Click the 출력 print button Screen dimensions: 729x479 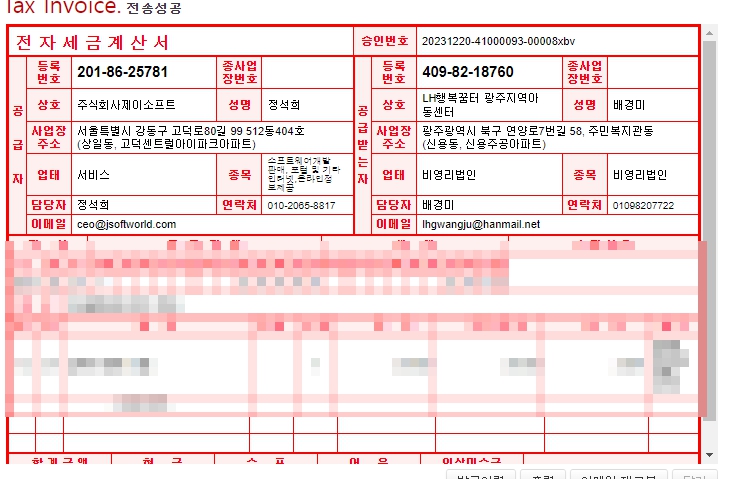(x=543, y=475)
